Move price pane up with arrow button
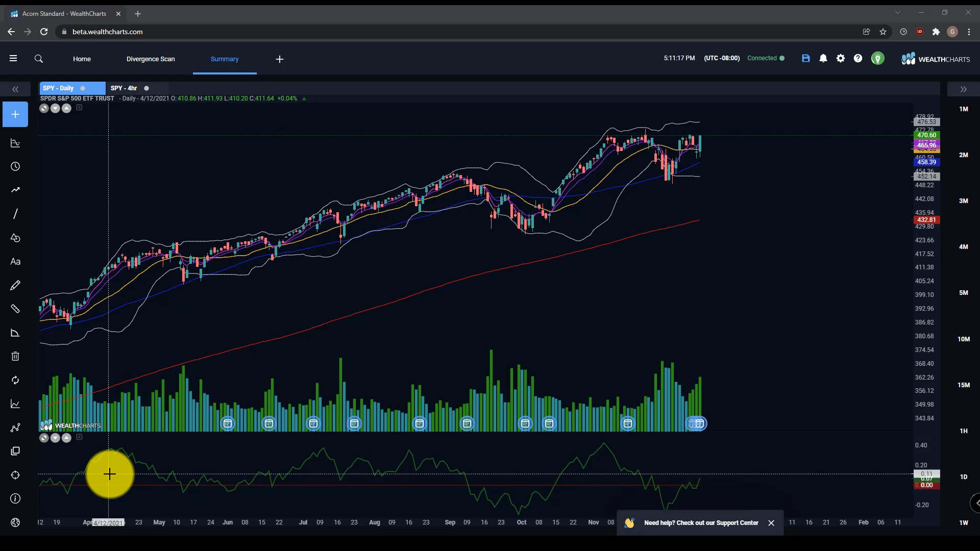This screenshot has height=551, width=980. tap(66, 108)
